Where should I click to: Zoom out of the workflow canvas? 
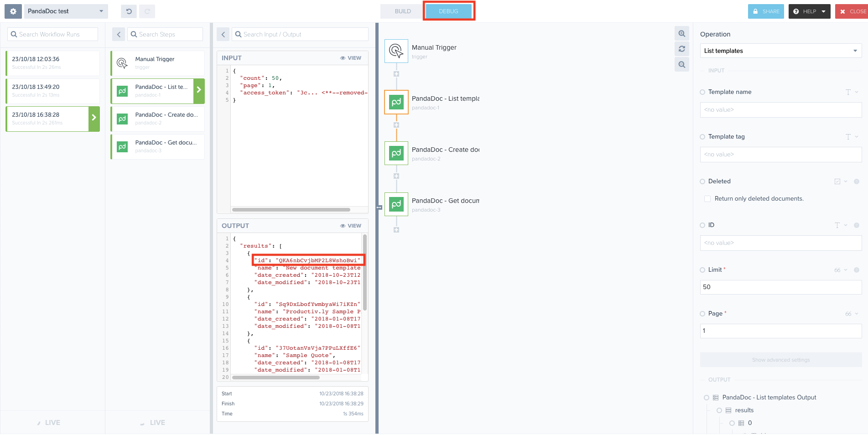[681, 64]
